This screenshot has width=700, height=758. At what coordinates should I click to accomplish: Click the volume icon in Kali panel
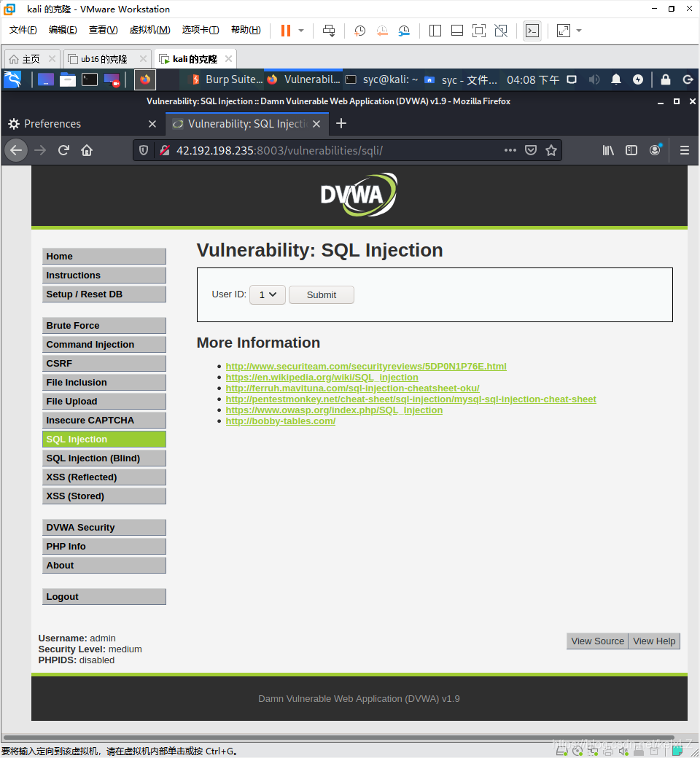tap(594, 79)
